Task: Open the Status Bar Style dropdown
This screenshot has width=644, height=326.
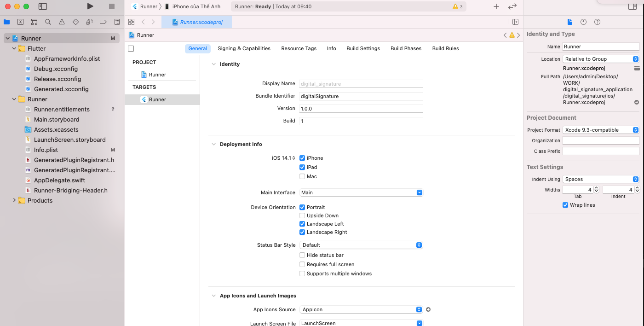Action: pyautogui.click(x=361, y=245)
